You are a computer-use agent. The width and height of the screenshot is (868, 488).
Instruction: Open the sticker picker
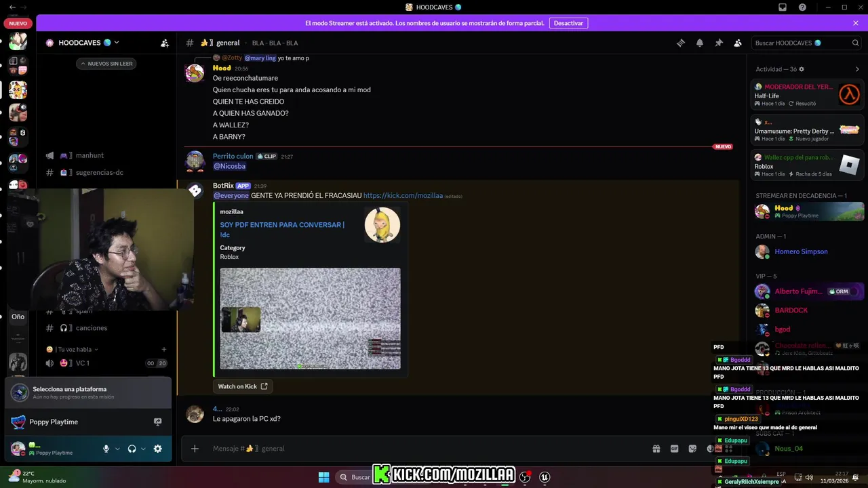point(692,449)
